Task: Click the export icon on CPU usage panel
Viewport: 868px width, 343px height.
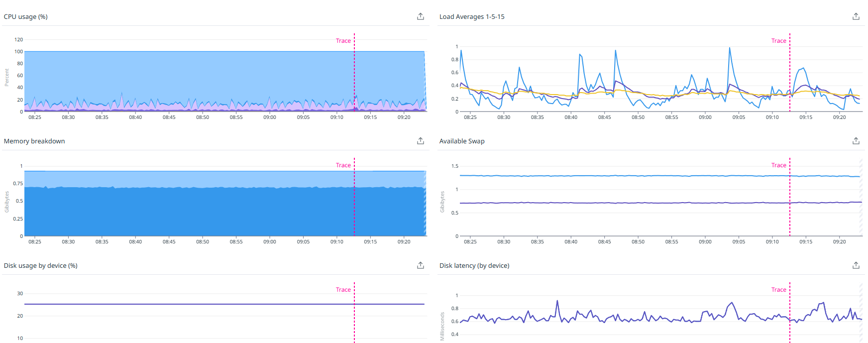Action: coord(421,16)
